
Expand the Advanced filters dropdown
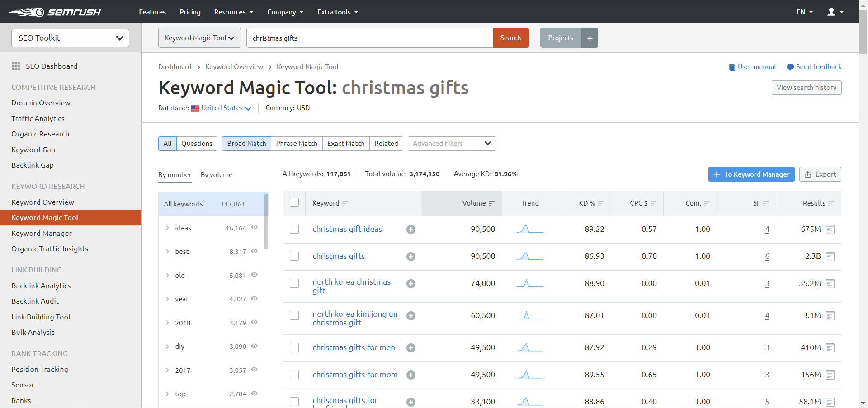(452, 144)
